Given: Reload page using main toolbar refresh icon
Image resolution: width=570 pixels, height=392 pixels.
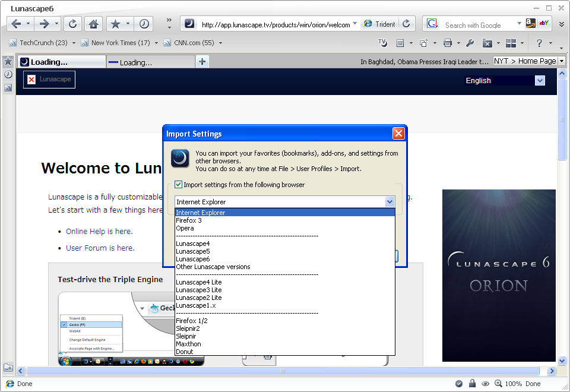Looking at the screenshot, I should tap(72, 24).
